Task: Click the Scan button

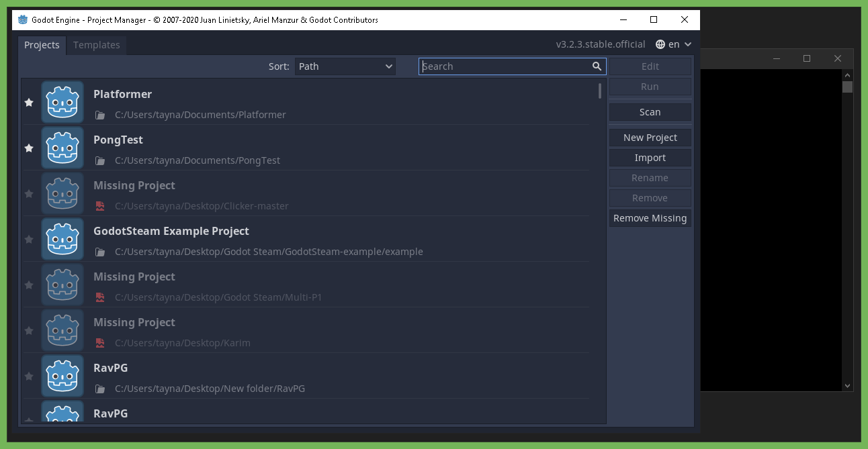Action: tap(650, 112)
